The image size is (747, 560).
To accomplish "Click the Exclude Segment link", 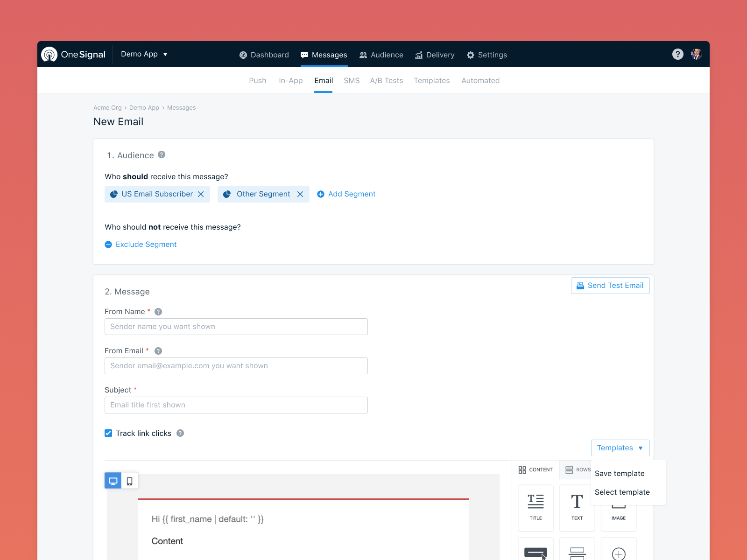I will pos(146,244).
